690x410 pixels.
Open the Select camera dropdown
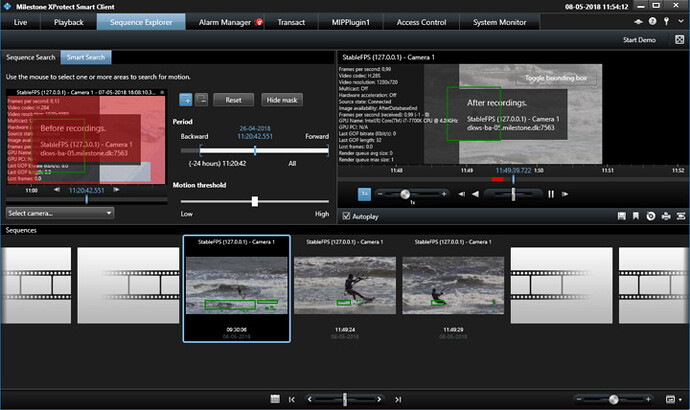click(x=60, y=213)
